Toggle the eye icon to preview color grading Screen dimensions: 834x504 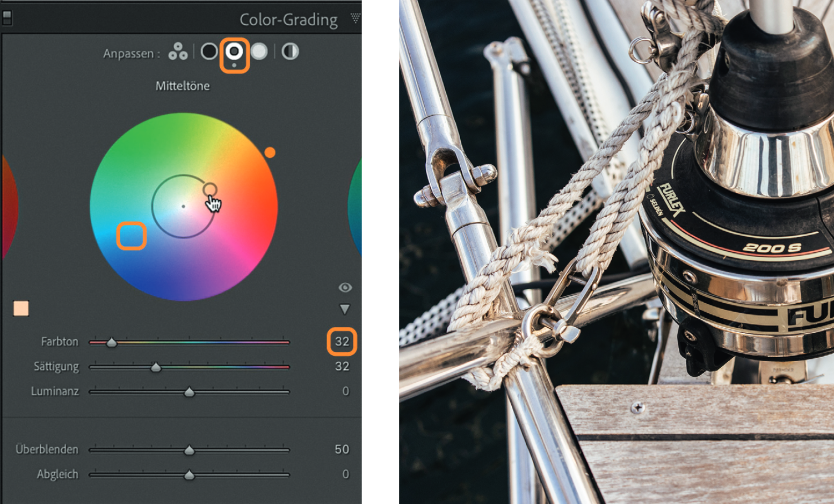345,288
